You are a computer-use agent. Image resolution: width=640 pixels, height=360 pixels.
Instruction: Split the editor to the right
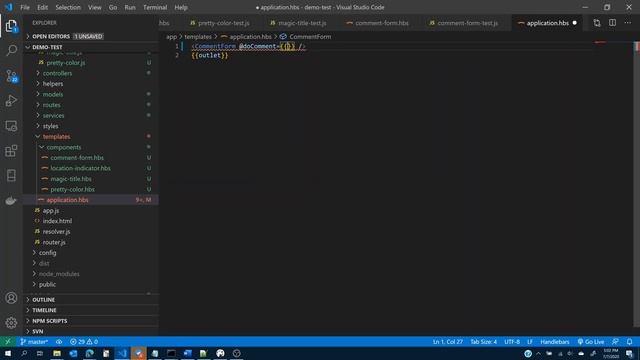pyautogui.click(x=612, y=23)
